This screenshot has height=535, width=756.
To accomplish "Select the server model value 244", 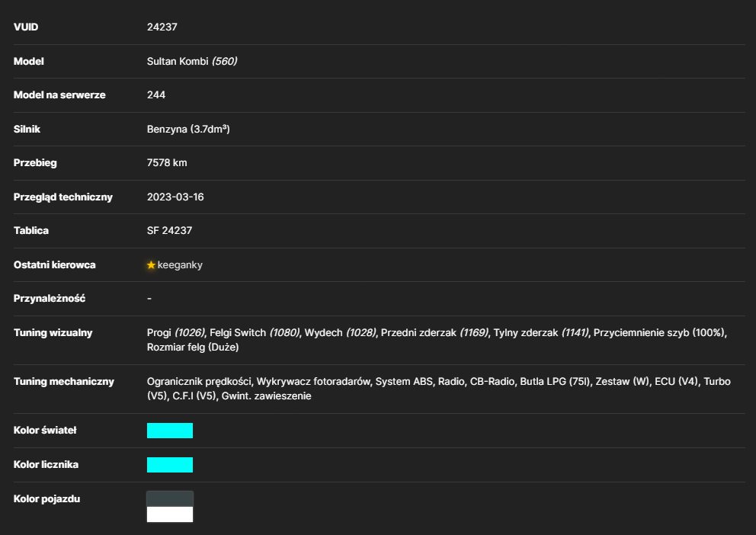I will point(156,95).
